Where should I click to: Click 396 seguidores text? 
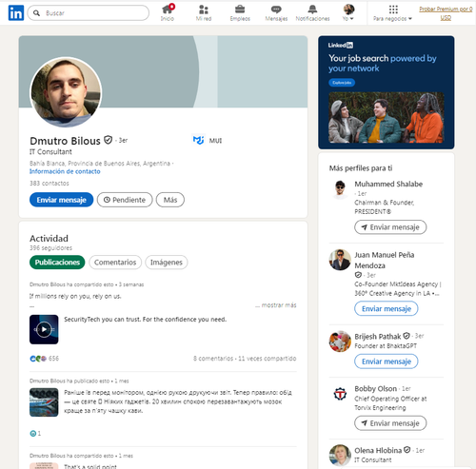point(50,248)
